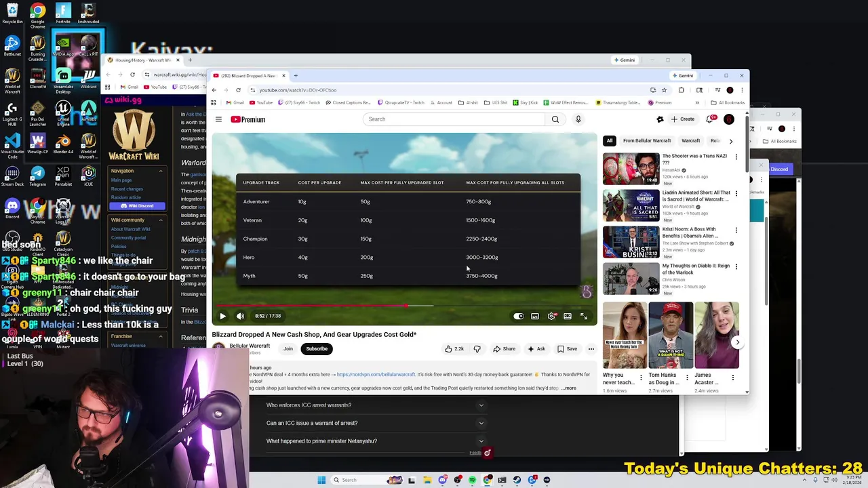Start voice search with microphone icon
This screenshot has height=488, width=868.
tap(578, 119)
